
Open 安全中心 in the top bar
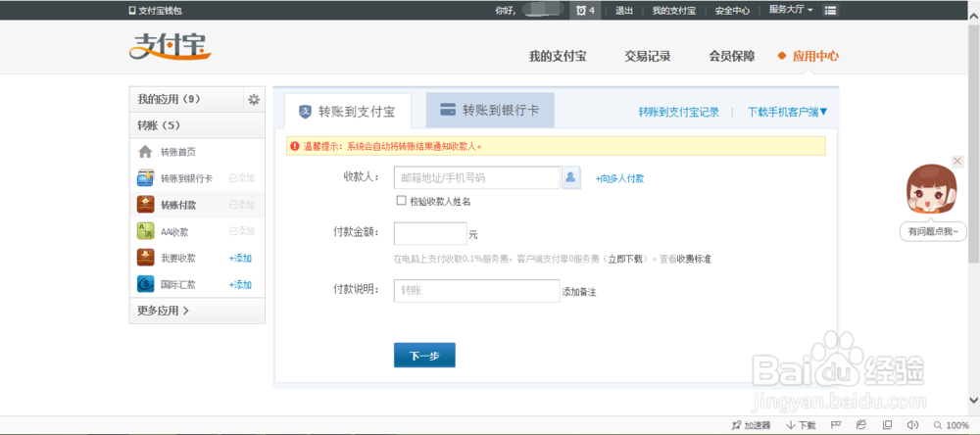pyautogui.click(x=732, y=11)
